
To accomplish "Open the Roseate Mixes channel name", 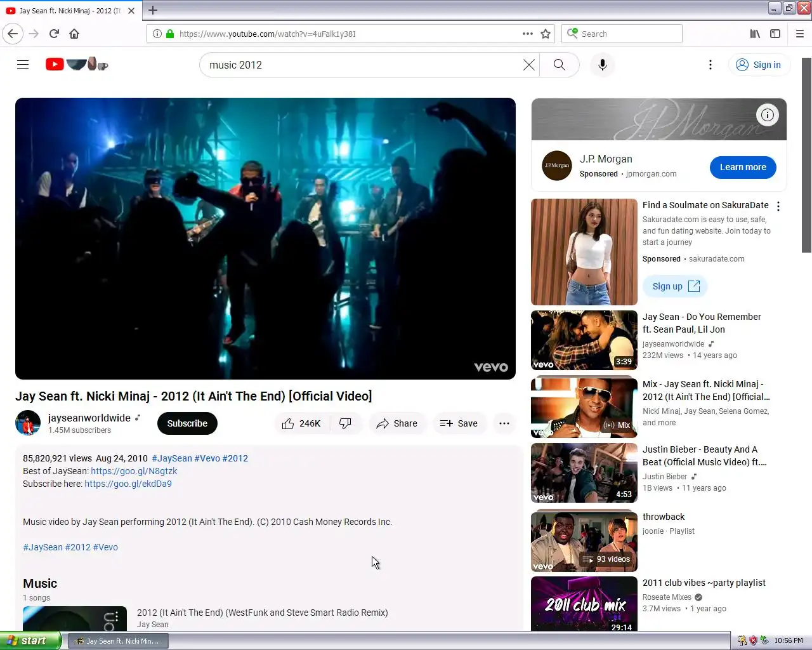I will tap(667, 597).
